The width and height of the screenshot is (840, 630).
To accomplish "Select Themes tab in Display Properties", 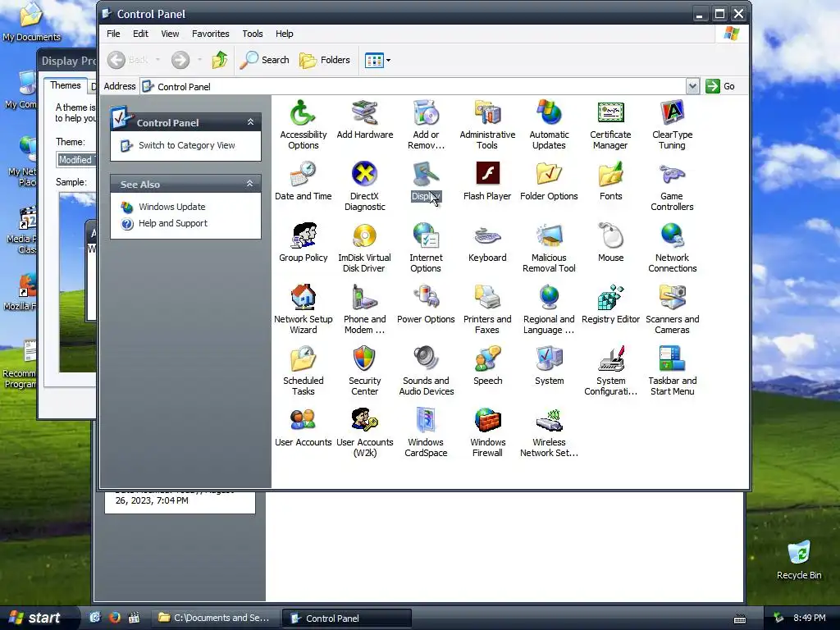I will [x=66, y=85].
